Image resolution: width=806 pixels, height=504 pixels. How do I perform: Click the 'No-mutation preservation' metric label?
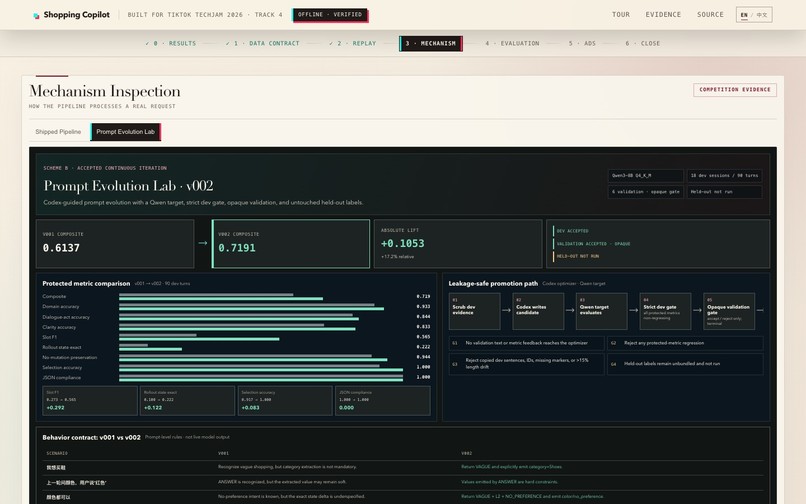[69, 357]
